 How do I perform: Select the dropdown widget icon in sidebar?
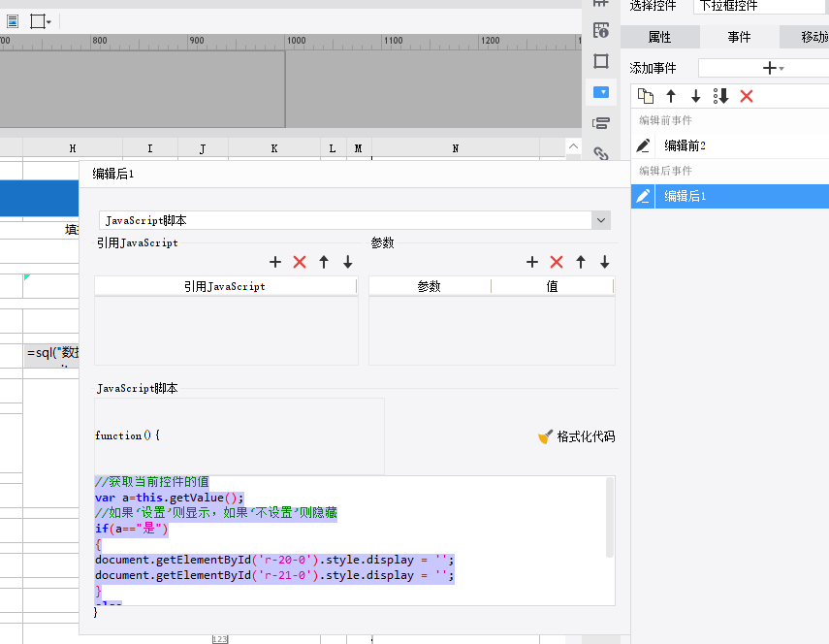click(x=601, y=92)
